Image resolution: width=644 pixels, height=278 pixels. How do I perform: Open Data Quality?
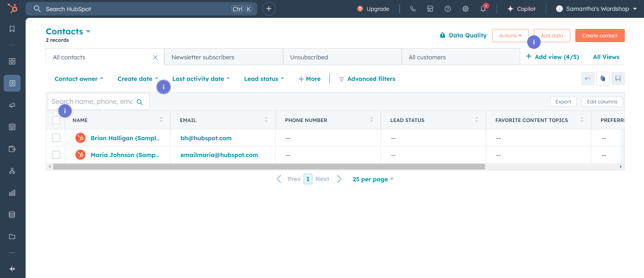(x=463, y=35)
